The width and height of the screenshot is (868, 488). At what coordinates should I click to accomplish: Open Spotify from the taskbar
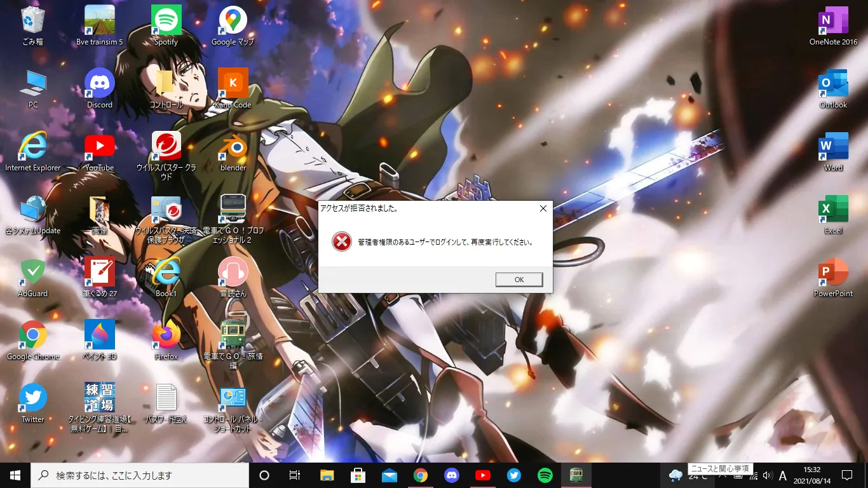pos(545,475)
